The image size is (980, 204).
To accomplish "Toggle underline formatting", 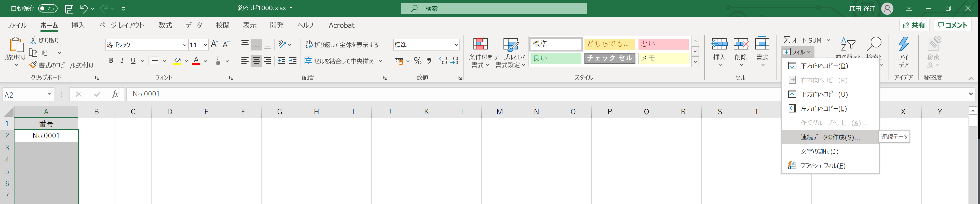I will click(133, 60).
